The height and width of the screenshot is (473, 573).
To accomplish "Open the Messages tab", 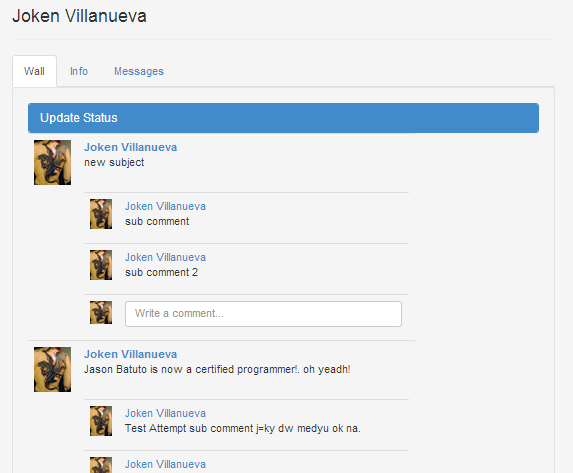I will 139,71.
